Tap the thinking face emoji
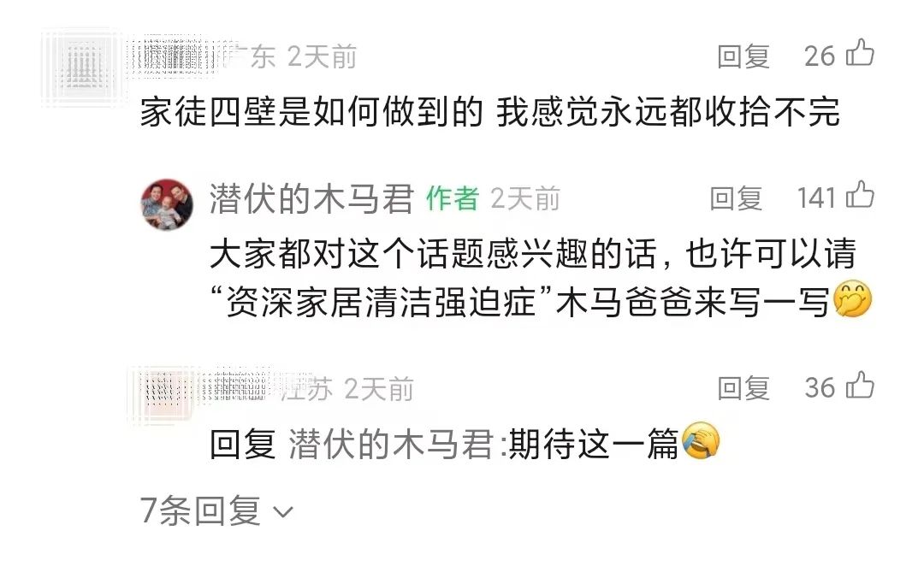This screenshot has height=566, width=924. [853, 299]
